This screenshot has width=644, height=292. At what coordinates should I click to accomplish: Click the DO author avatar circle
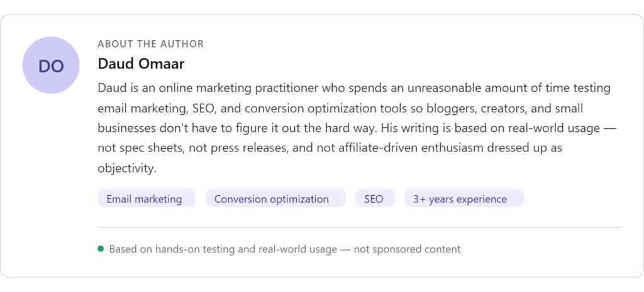tap(51, 65)
